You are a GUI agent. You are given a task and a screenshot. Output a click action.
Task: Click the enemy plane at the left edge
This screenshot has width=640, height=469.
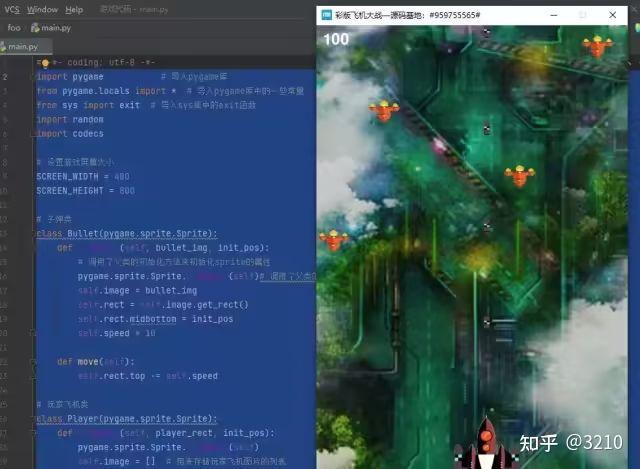tap(334, 240)
